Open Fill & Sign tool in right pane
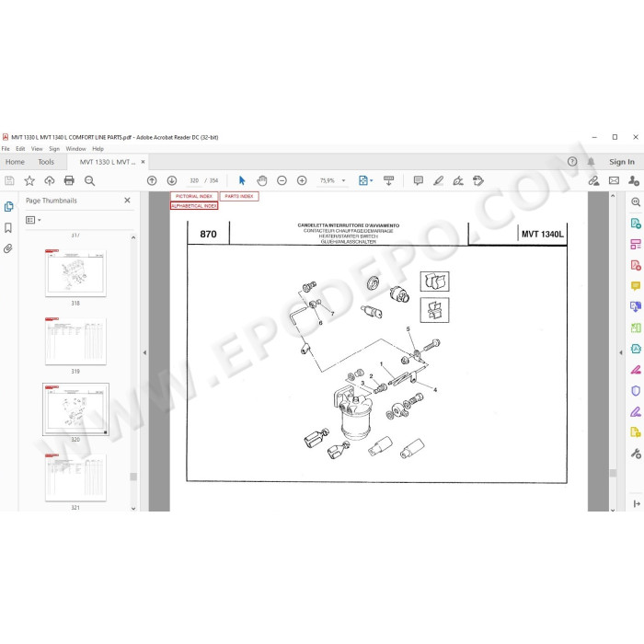This screenshot has width=644, height=644. coord(636,411)
